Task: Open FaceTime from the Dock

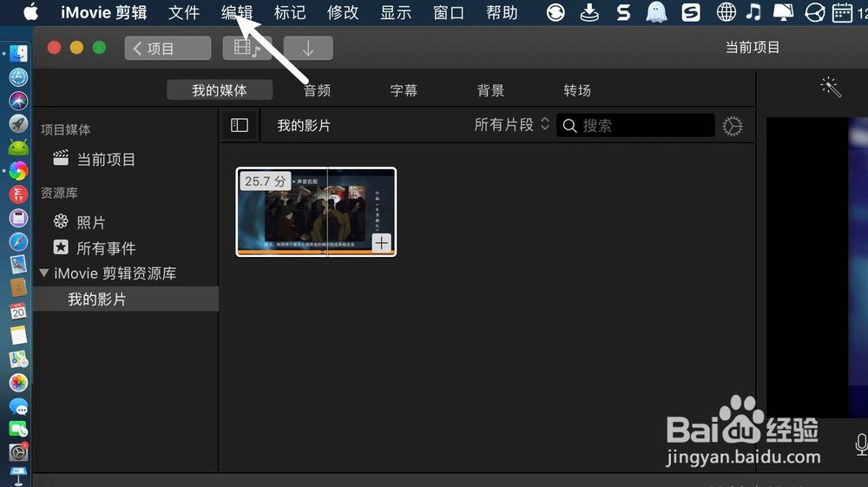Action: [x=18, y=430]
